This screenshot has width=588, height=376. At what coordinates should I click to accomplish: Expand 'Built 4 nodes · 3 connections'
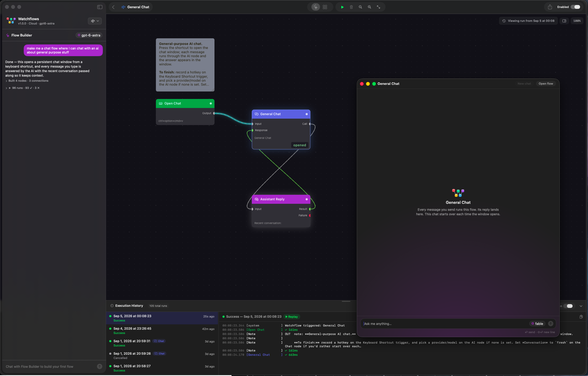coord(27,81)
